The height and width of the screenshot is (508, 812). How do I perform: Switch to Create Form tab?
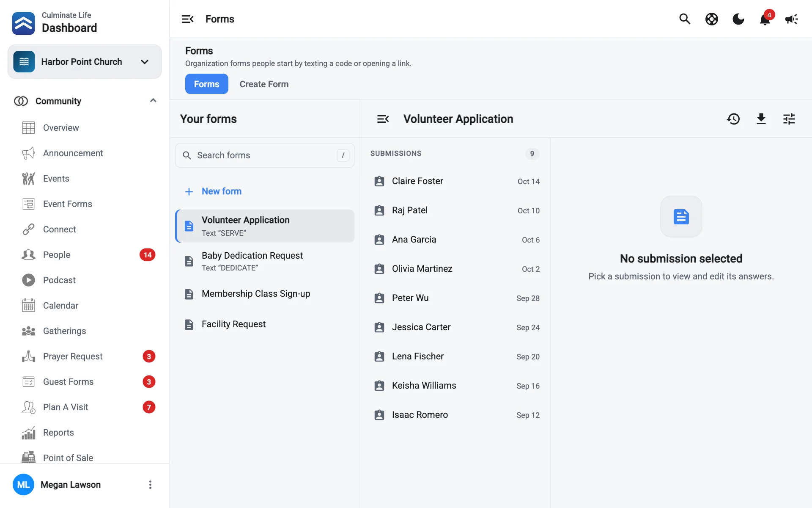[x=264, y=84]
